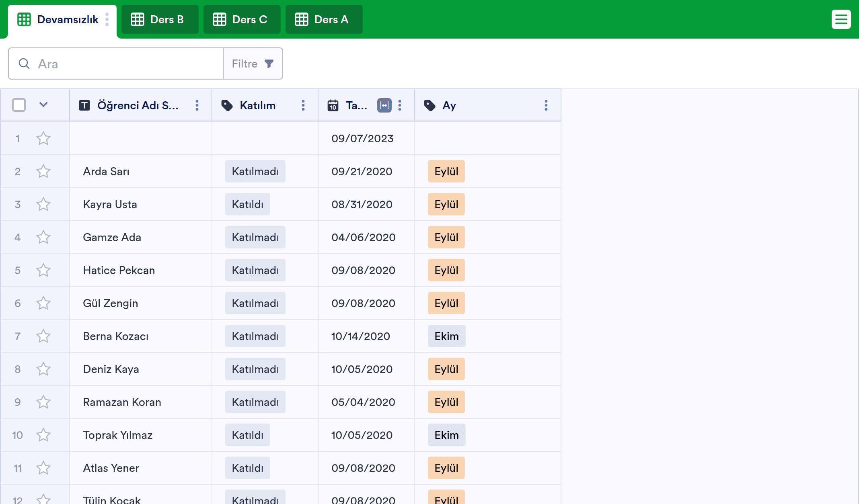This screenshot has width=859, height=504.
Task: Click the Ekim tag for Toprak Yılmaz
Action: click(x=446, y=435)
